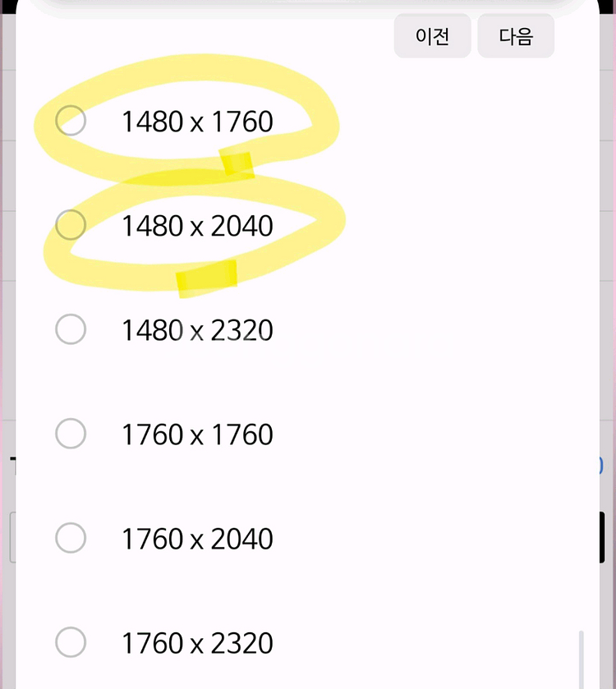This screenshot has width=616, height=689.
Task: Click the 이전 (previous) button
Action: pyautogui.click(x=432, y=35)
